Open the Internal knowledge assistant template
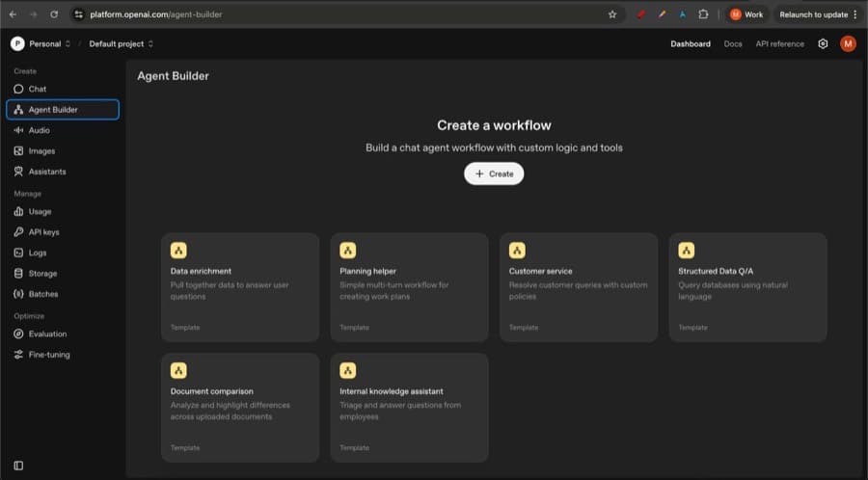 pyautogui.click(x=410, y=408)
